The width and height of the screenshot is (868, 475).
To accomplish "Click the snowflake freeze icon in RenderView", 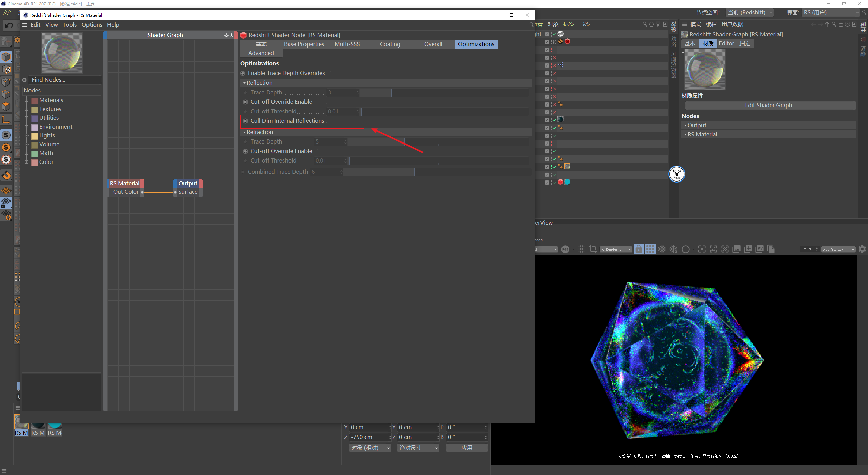I will pyautogui.click(x=662, y=249).
